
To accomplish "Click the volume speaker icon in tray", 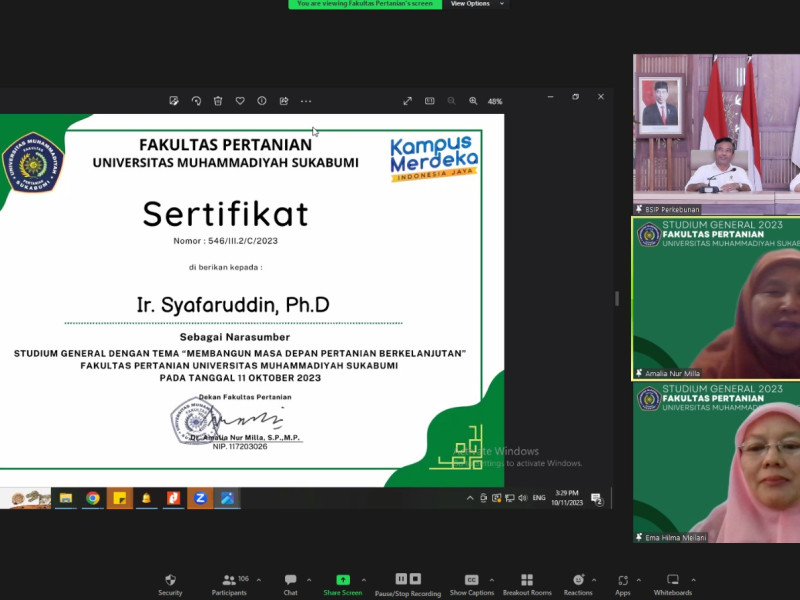I will [x=522, y=498].
